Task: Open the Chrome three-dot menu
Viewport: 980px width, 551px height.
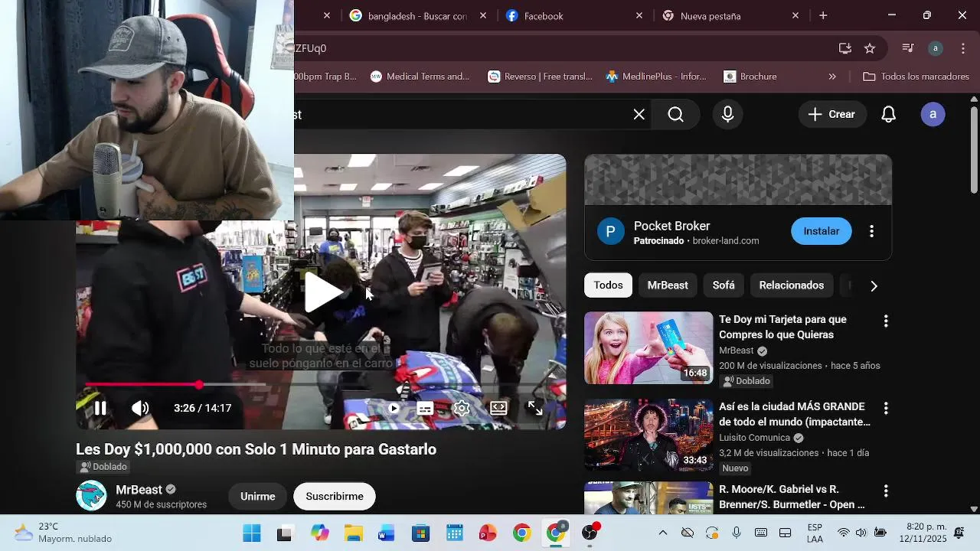Action: [963, 48]
